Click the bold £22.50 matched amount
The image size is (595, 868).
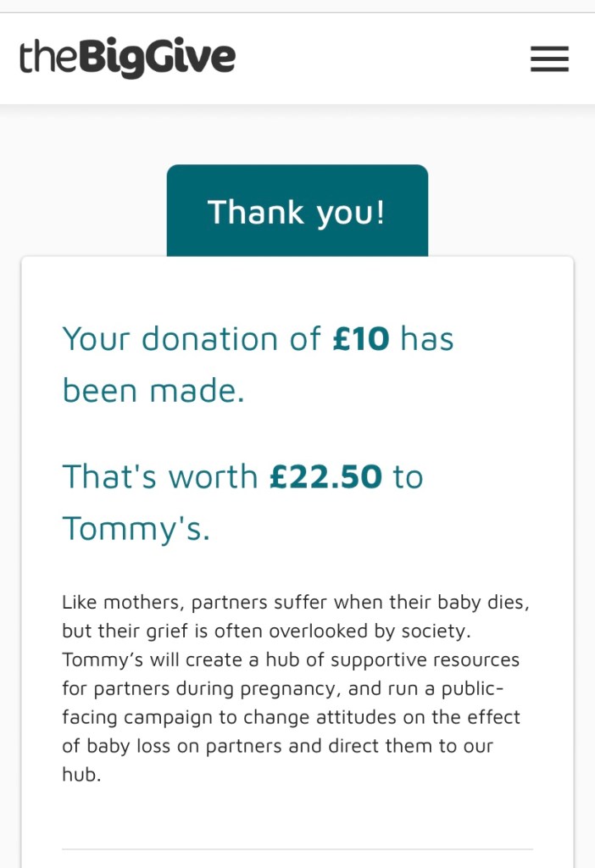click(325, 476)
